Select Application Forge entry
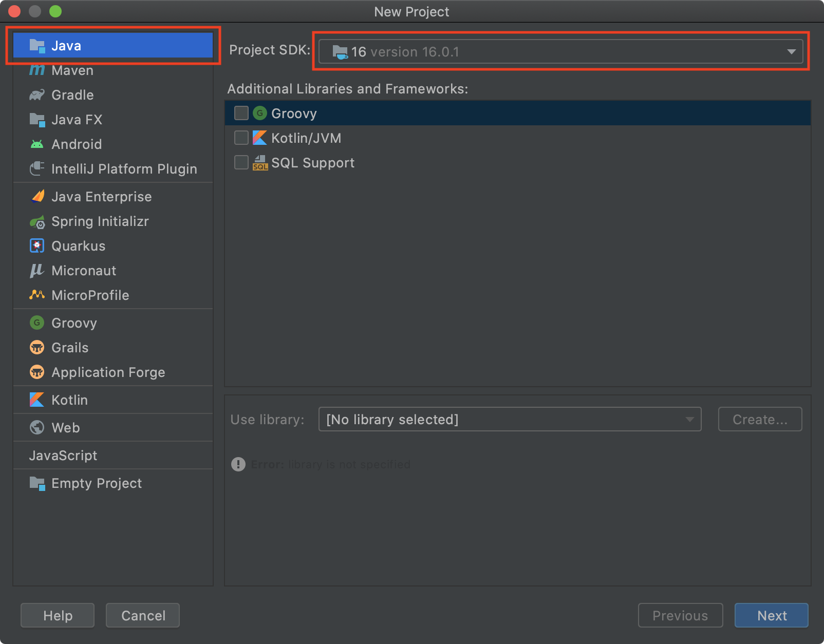This screenshot has height=644, width=824. (x=113, y=372)
